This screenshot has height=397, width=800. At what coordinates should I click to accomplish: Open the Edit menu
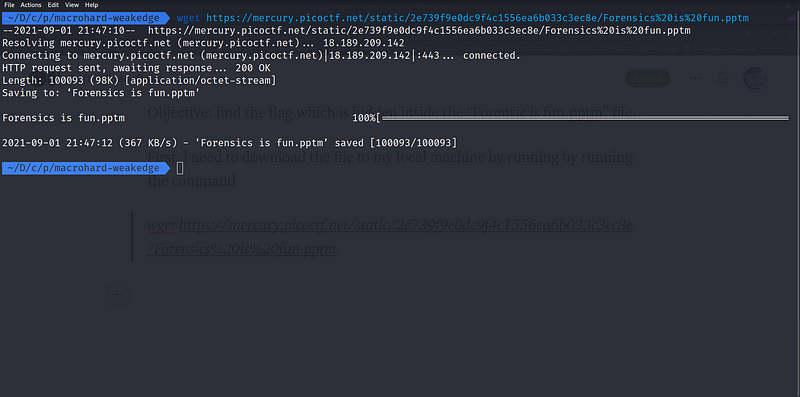(54, 5)
